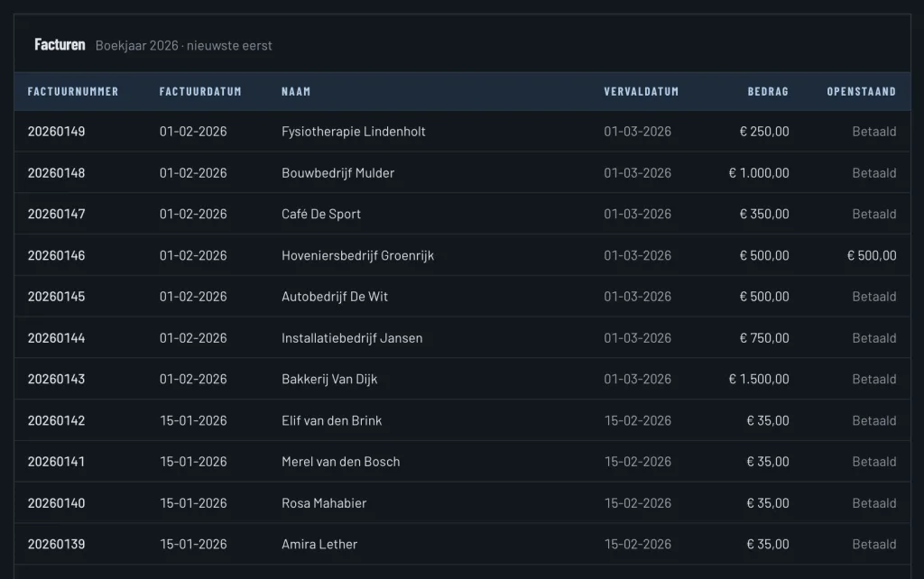Click vervaldatum 15-02-2026 of Amira Lether
Viewport: 924px width, 579px height.
pyautogui.click(x=638, y=544)
